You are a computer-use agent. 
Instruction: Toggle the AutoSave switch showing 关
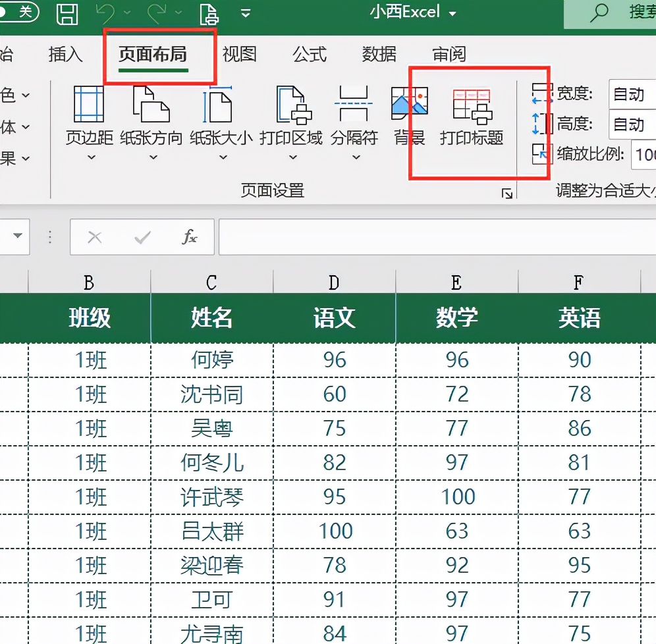tap(19, 12)
